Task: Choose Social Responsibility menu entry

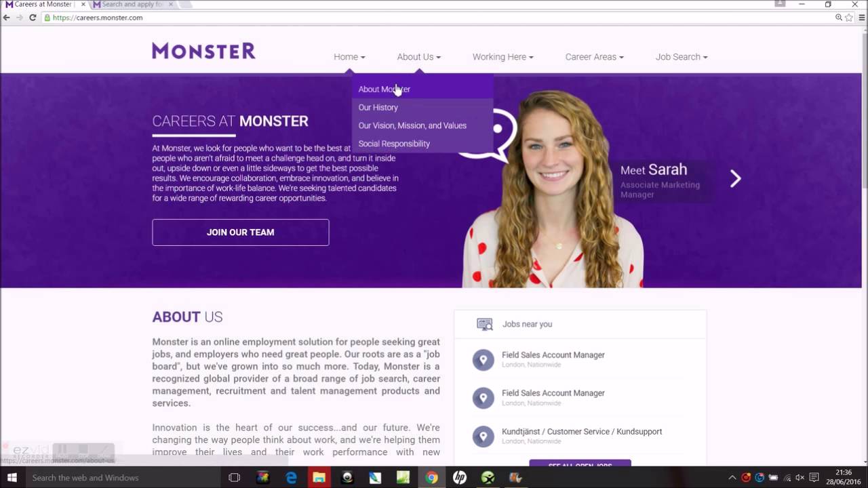Action: pos(422,144)
